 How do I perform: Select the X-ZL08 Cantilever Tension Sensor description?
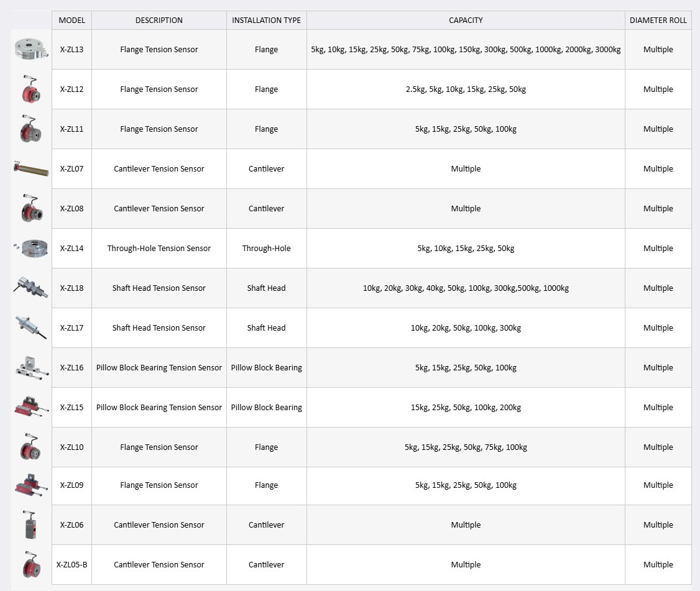click(159, 209)
